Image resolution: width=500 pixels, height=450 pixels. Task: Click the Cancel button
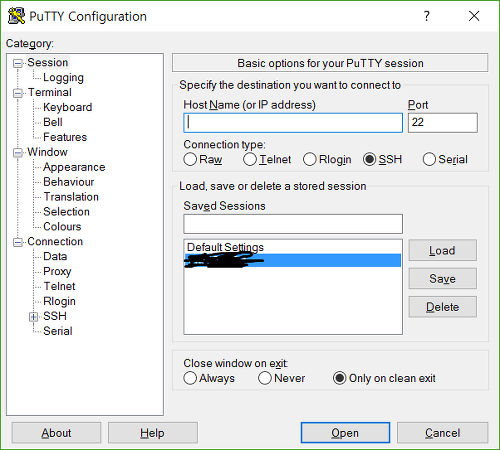[x=442, y=433]
